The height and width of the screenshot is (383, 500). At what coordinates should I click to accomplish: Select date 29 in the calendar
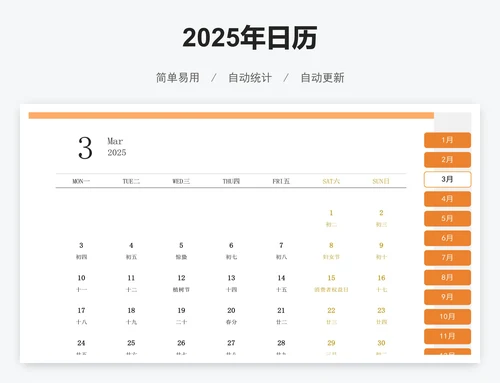point(331,343)
